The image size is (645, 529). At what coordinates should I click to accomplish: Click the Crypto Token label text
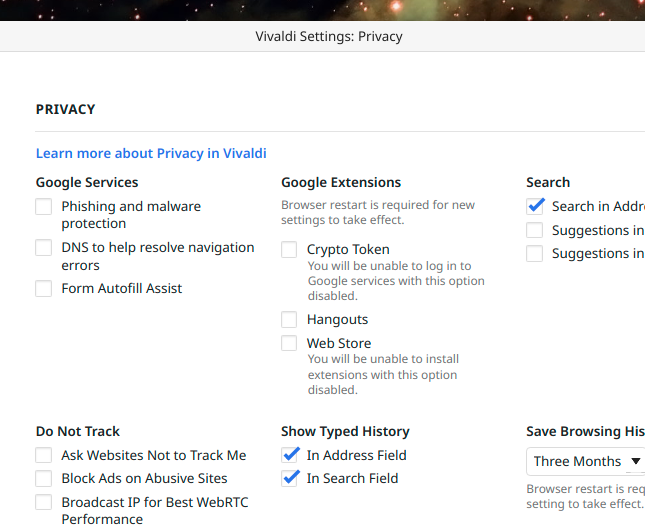tap(348, 250)
